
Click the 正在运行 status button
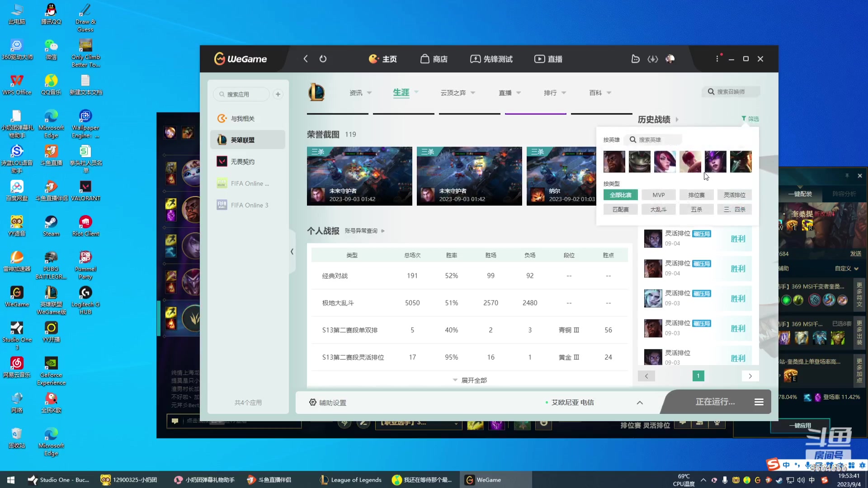(715, 402)
